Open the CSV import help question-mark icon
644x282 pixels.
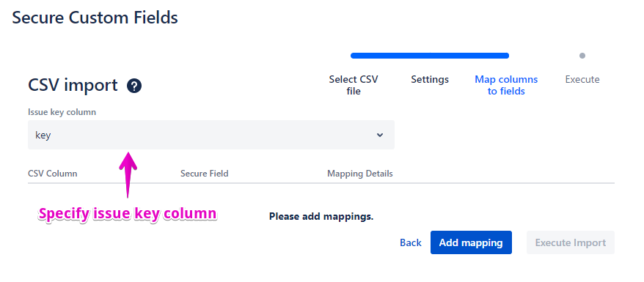pos(134,86)
